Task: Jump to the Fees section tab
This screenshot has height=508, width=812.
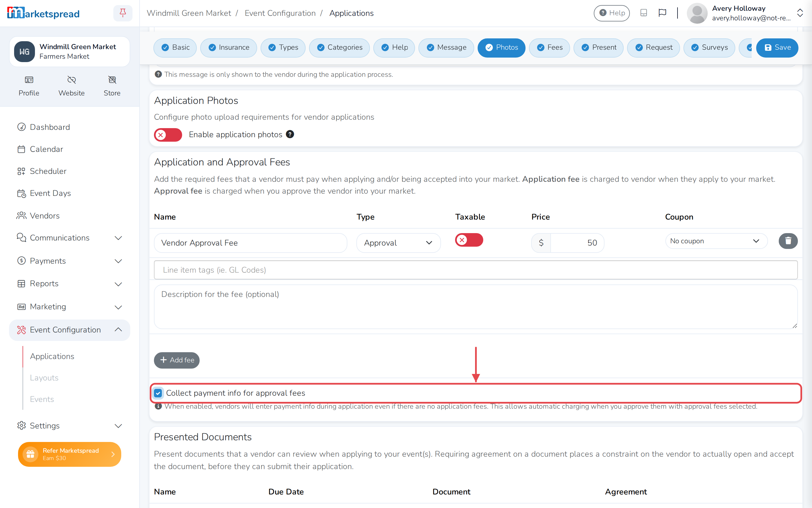Action: (x=549, y=48)
